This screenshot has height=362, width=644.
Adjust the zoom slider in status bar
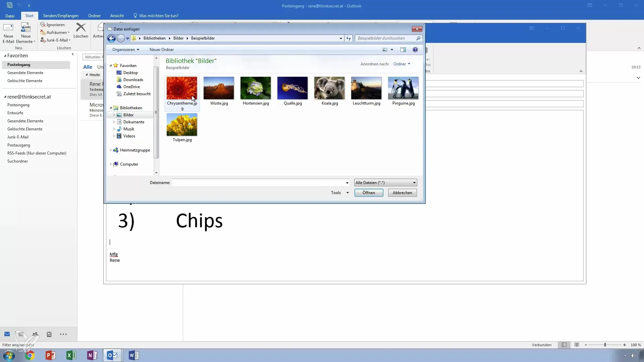tap(605, 345)
